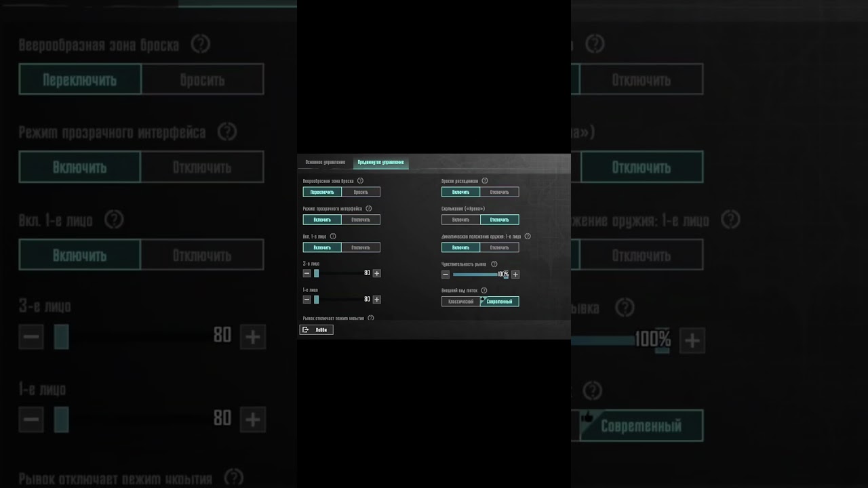Click the 80 value beside 1-е лицо slider
This screenshot has width=868, height=488.
[x=367, y=300]
